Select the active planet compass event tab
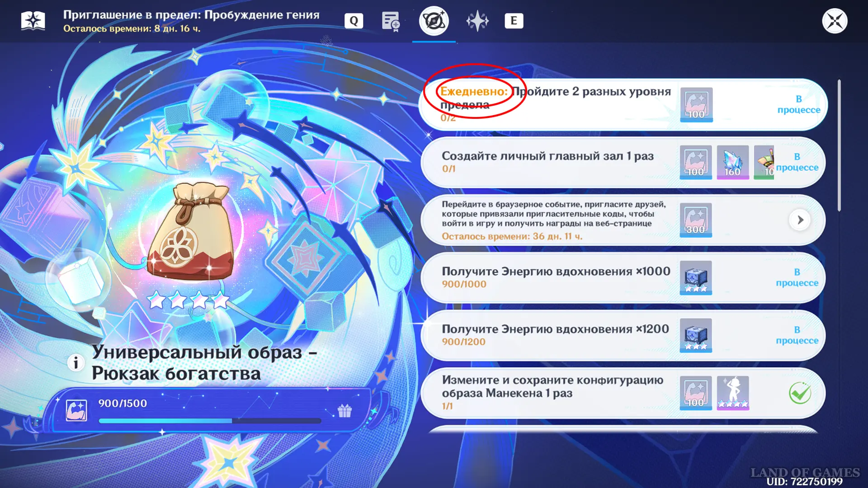Viewport: 868px width, 488px height. (434, 21)
